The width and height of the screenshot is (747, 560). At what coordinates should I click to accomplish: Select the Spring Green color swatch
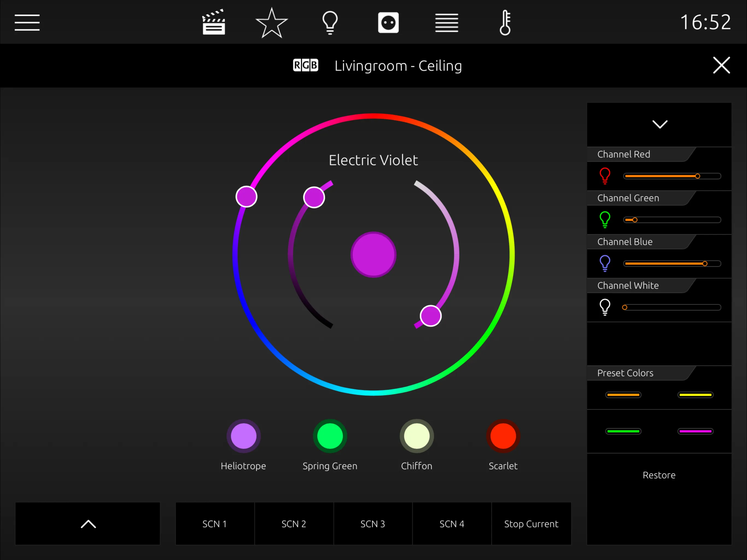click(330, 436)
